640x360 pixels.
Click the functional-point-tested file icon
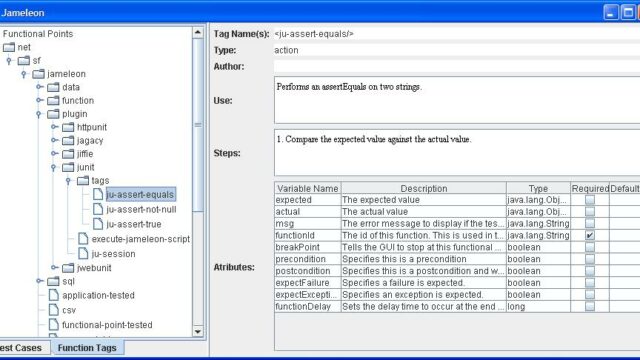(x=53, y=325)
